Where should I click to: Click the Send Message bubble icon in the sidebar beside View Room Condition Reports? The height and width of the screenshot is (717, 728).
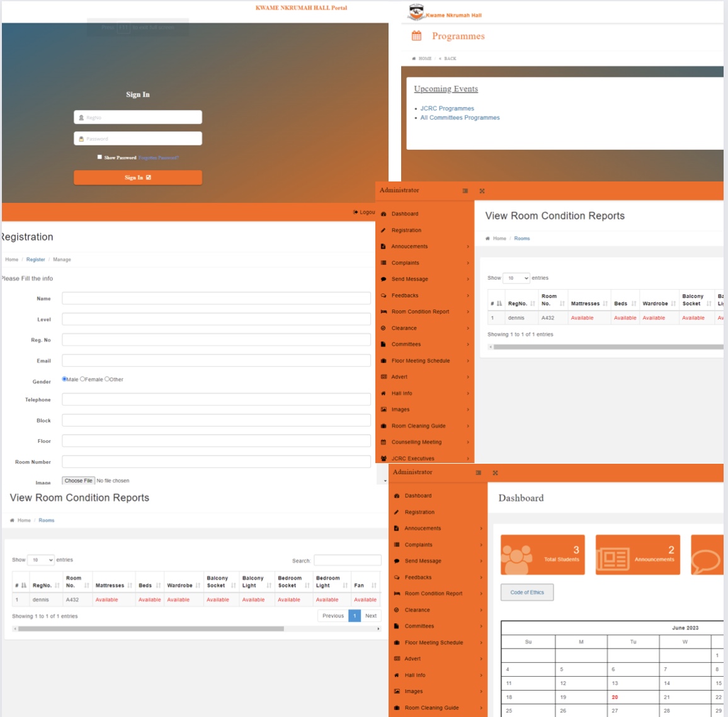384,279
